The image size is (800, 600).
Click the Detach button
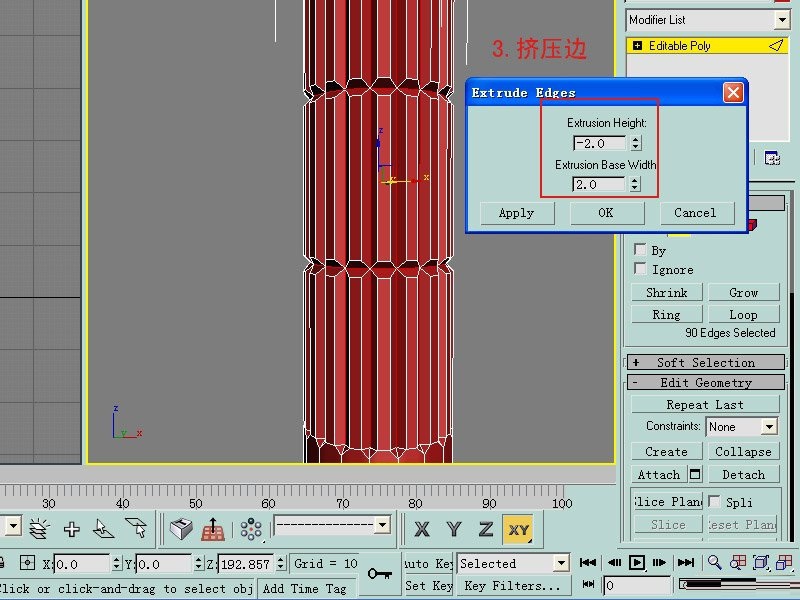tap(743, 474)
